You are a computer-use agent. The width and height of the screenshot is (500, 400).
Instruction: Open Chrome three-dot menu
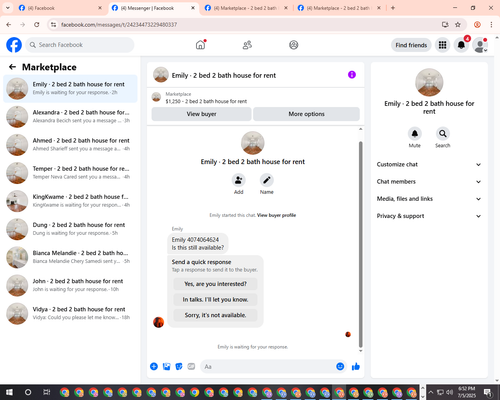click(491, 24)
